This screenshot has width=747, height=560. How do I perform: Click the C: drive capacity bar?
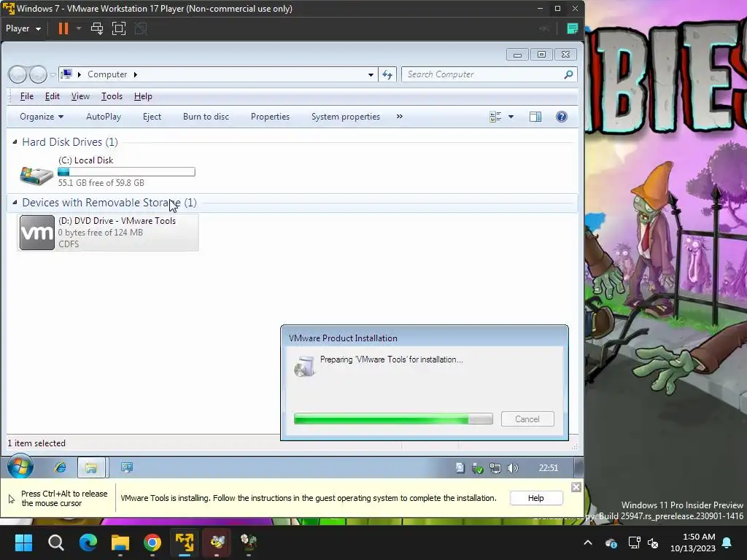[x=126, y=172]
